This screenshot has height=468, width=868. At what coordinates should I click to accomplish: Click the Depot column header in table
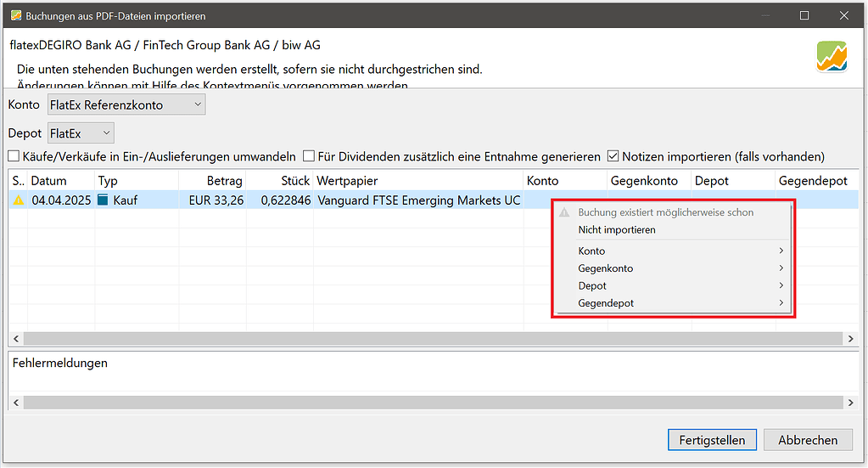coord(733,181)
